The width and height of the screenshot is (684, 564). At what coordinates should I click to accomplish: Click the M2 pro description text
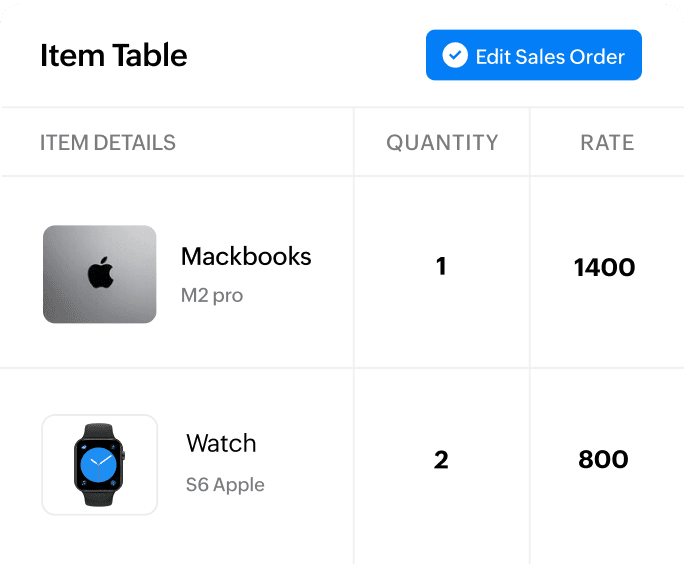pyautogui.click(x=212, y=295)
